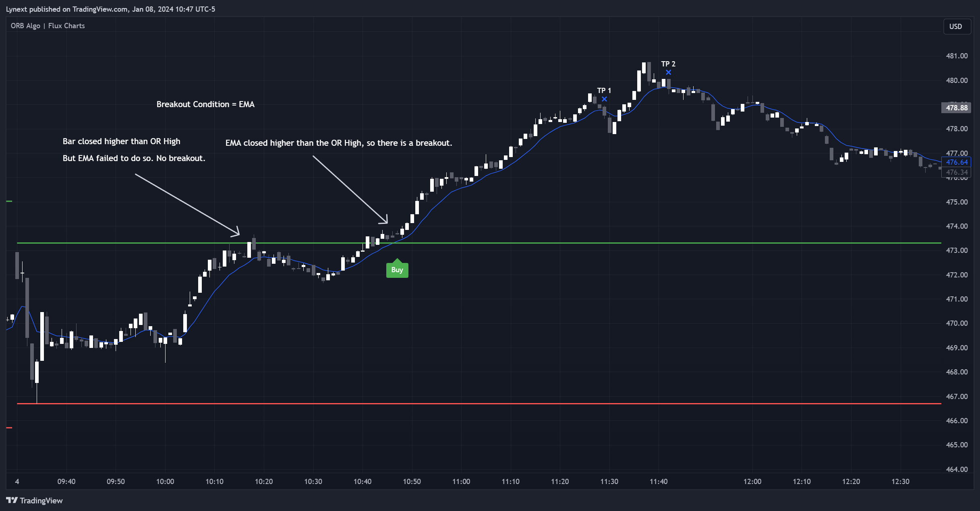Screen dimensions: 980x511
Task: Click the 12:00 time axis label
Action: (752, 482)
